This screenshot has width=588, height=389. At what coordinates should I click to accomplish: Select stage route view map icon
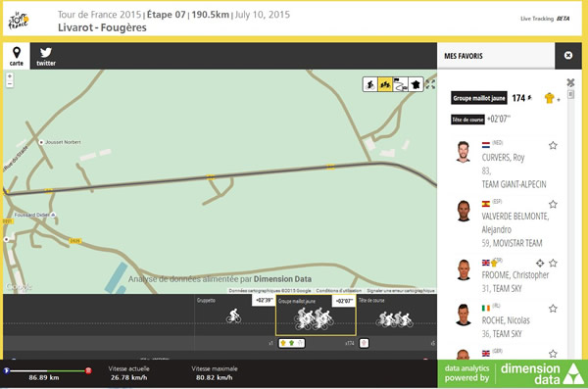pyautogui.click(x=400, y=84)
